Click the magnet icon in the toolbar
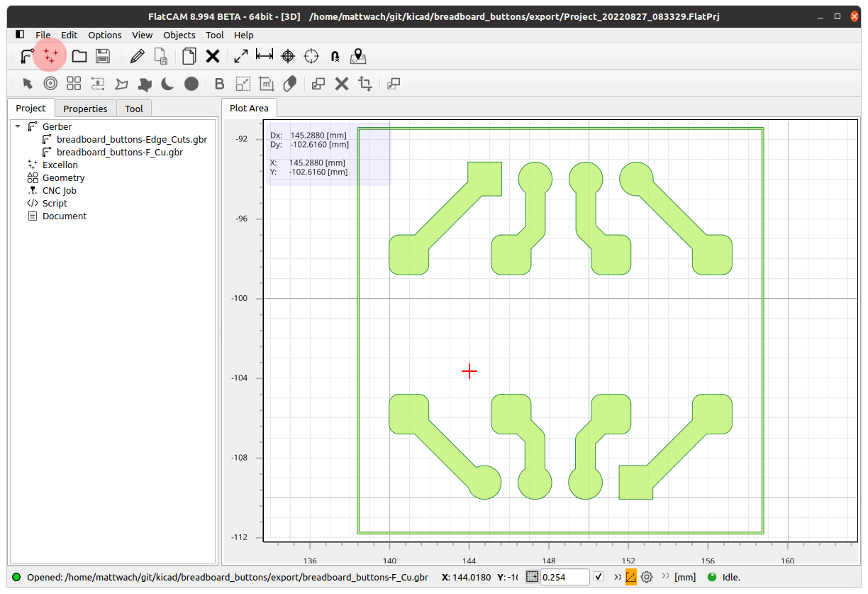Image resolution: width=868 pixels, height=594 pixels. [335, 56]
